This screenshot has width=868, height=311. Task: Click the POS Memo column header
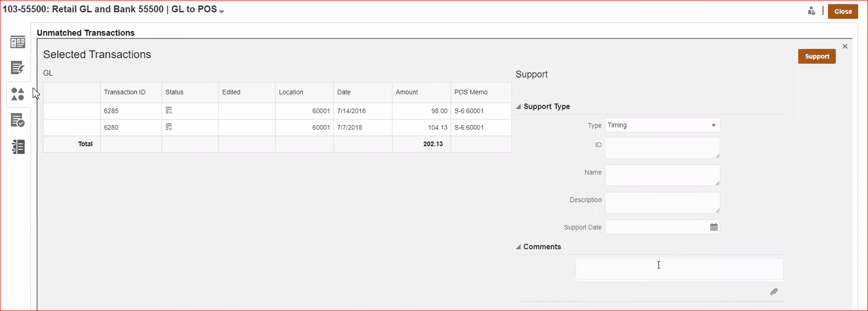[481, 92]
